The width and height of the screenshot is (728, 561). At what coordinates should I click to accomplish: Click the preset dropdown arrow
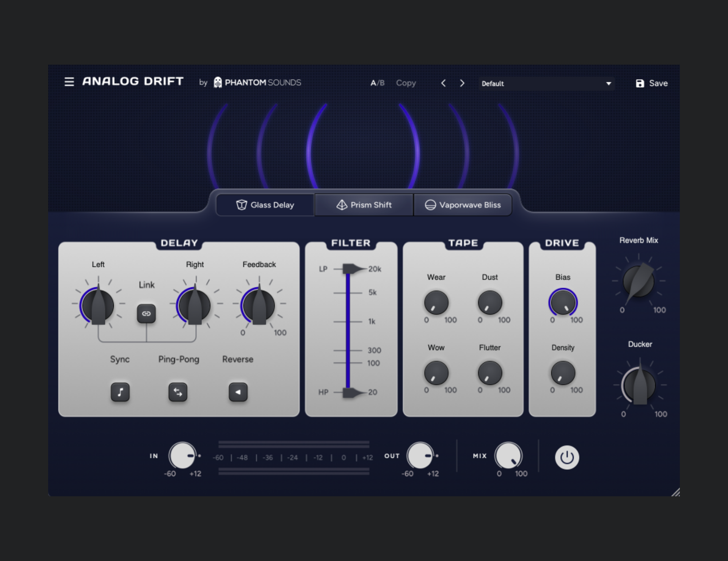[608, 83]
